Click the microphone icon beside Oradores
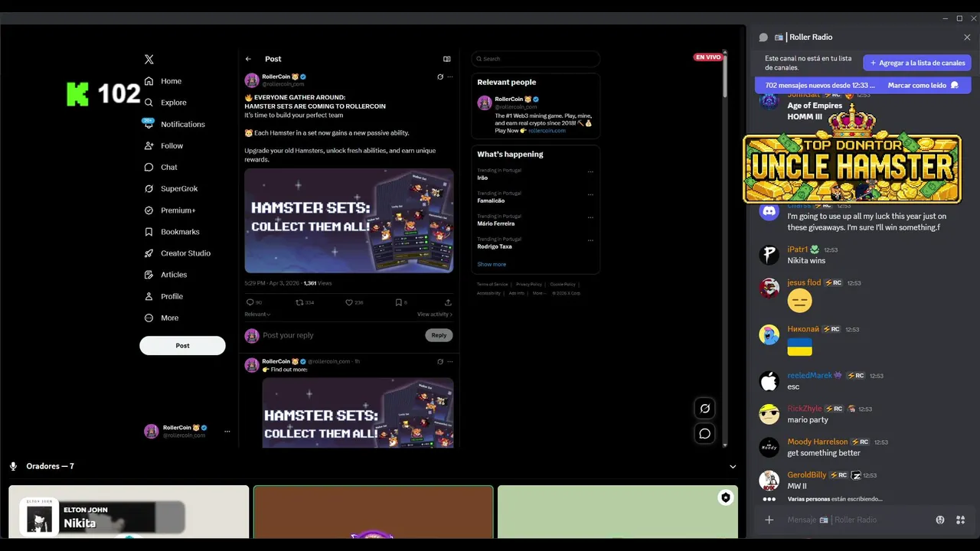The width and height of the screenshot is (980, 551). pos(13,466)
